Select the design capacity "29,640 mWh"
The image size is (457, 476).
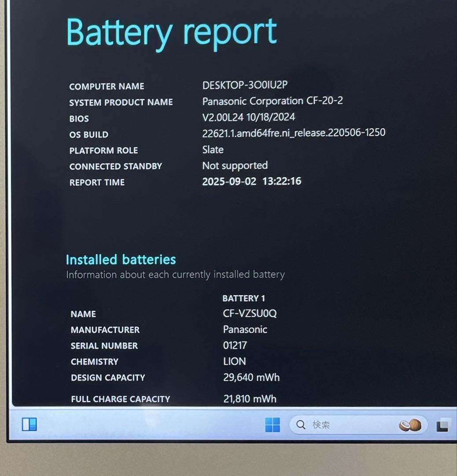[x=251, y=377]
